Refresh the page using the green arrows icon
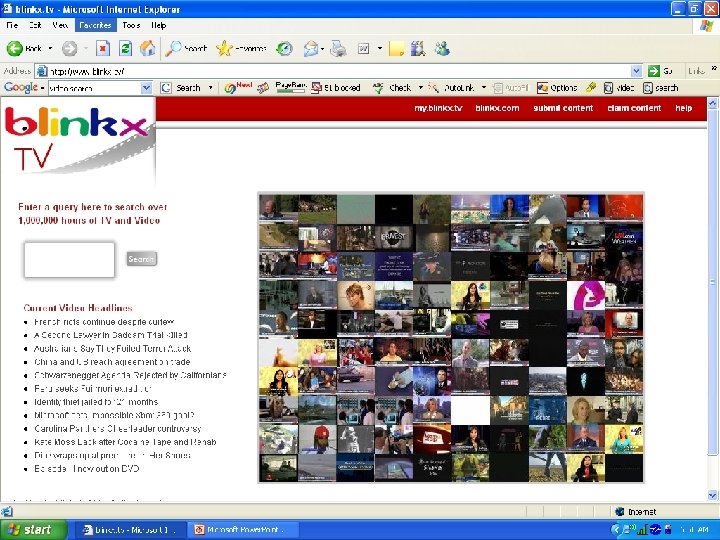The height and width of the screenshot is (540, 720). [x=125, y=48]
